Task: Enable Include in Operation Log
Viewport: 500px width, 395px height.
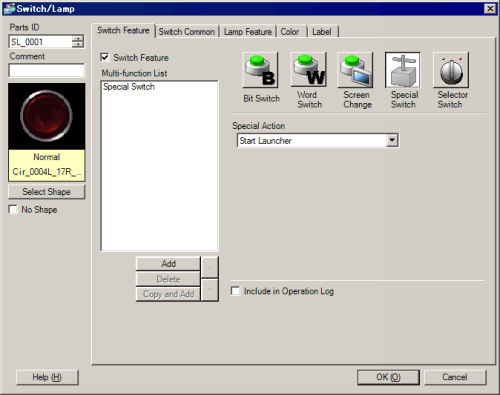Action: click(235, 291)
